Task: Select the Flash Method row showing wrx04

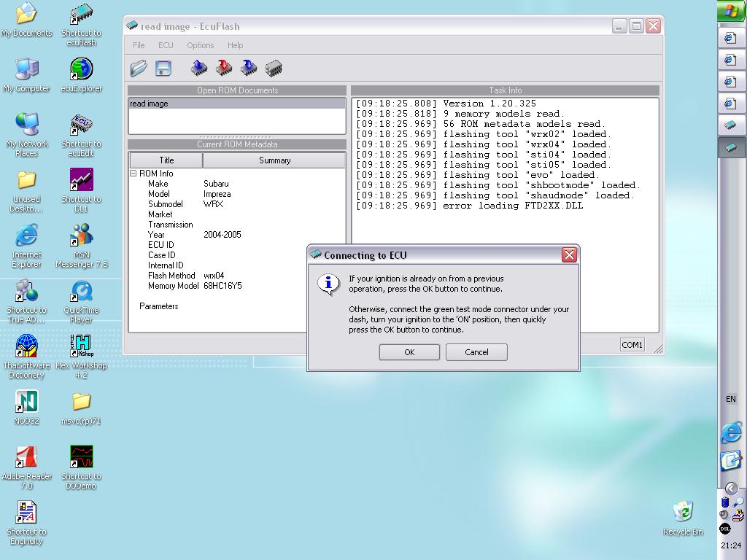Action: click(217, 275)
